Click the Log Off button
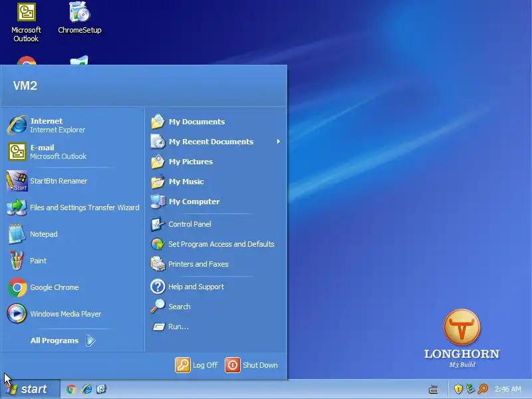The width and height of the screenshot is (532, 399). coord(196,365)
